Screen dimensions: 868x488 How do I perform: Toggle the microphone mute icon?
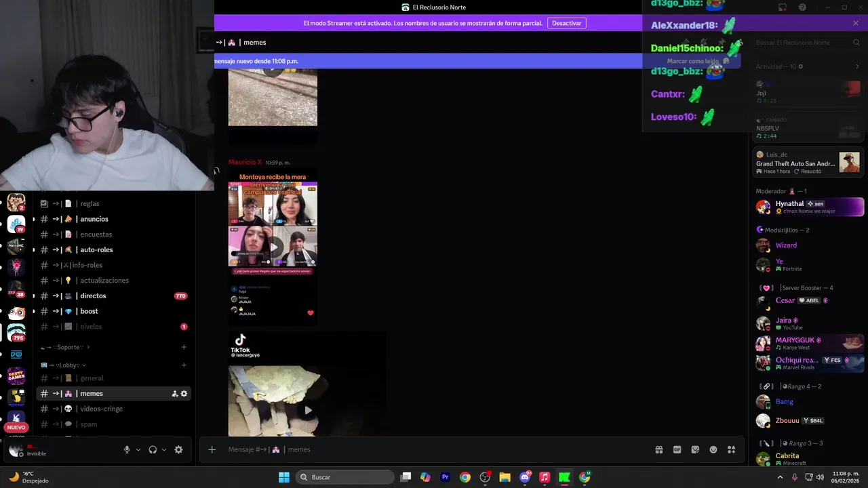tap(127, 449)
